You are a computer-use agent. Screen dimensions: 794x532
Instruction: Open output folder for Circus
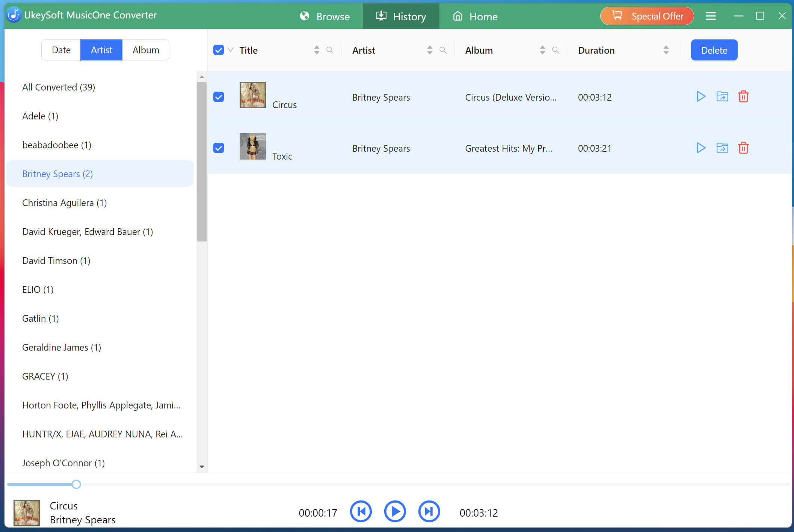pyautogui.click(x=722, y=97)
